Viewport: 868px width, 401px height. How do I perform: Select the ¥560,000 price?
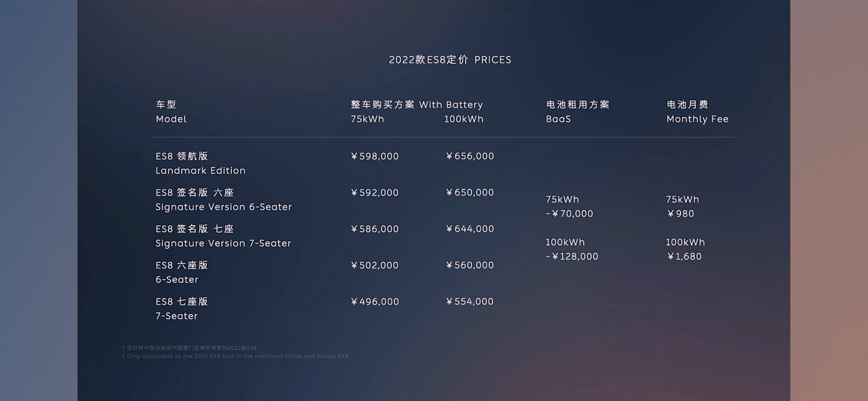tap(470, 265)
